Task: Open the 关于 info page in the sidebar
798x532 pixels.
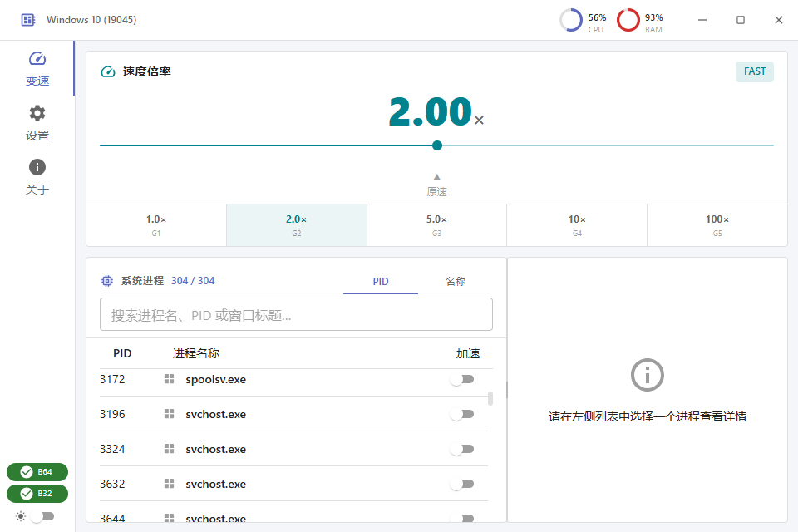Action: (37, 177)
